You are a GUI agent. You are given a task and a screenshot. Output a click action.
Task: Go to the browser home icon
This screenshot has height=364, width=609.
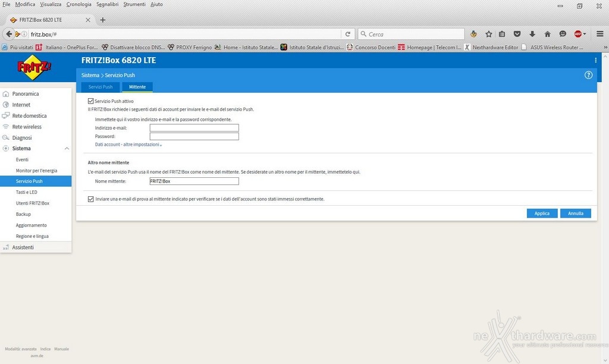click(x=547, y=34)
